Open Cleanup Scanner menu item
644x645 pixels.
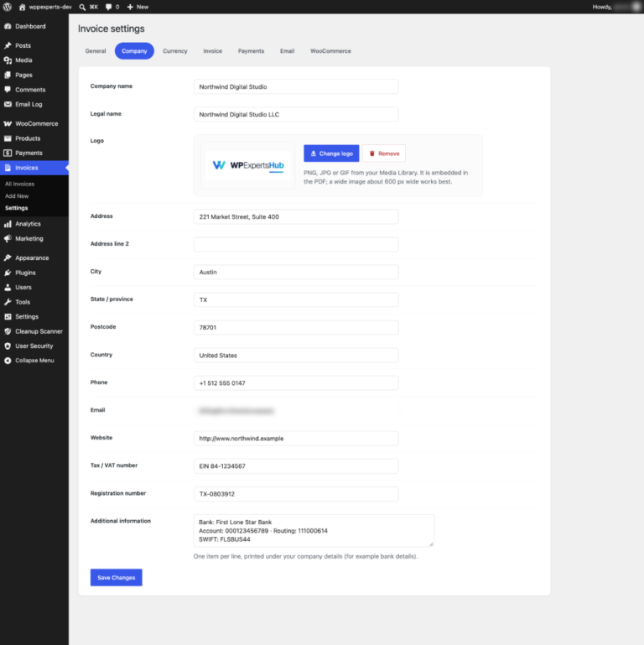34,331
